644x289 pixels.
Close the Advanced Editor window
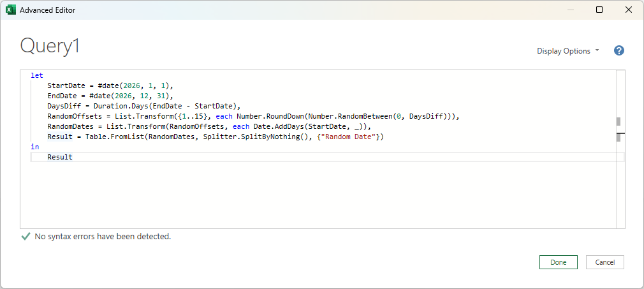[629, 10]
